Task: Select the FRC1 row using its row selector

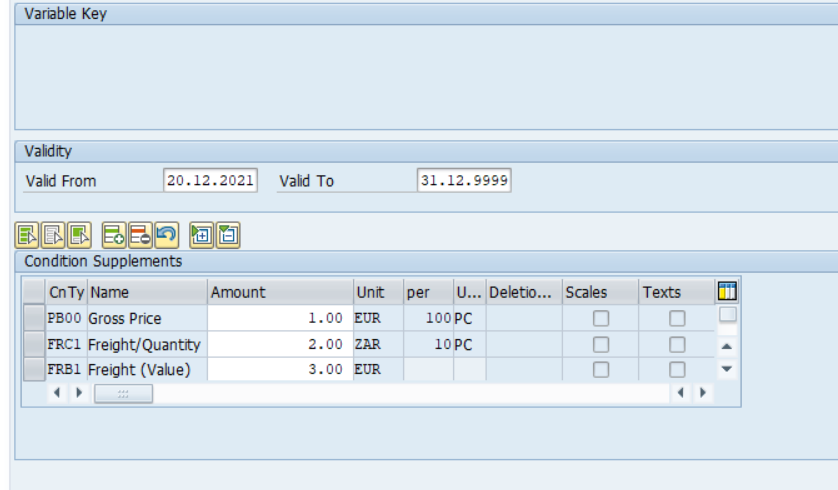Action: click(34, 344)
